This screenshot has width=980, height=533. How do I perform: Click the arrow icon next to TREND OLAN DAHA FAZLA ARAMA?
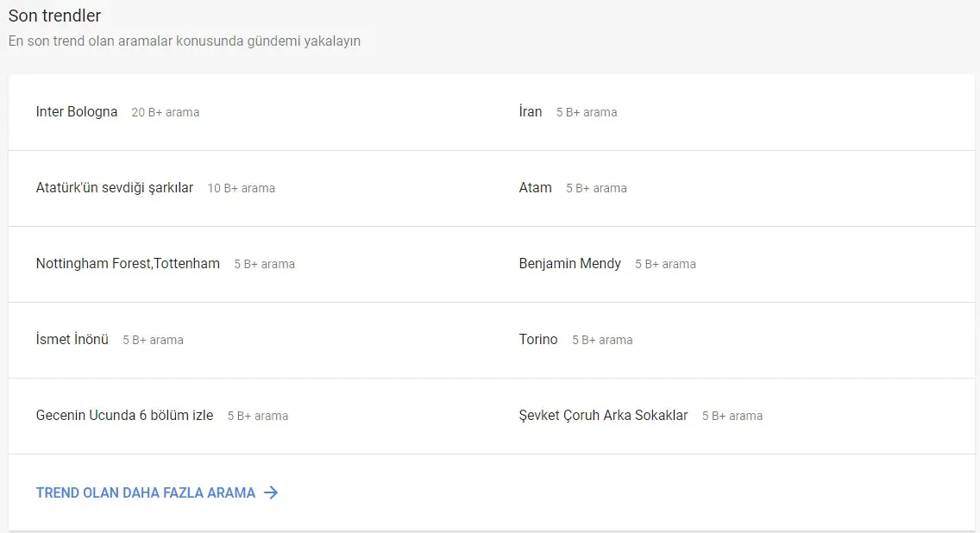pos(271,492)
